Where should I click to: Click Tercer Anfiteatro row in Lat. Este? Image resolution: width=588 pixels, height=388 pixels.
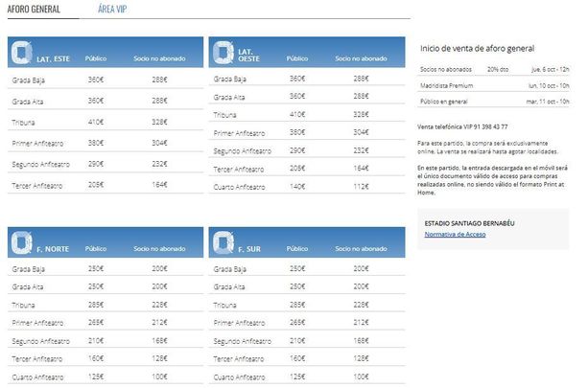[106, 185]
